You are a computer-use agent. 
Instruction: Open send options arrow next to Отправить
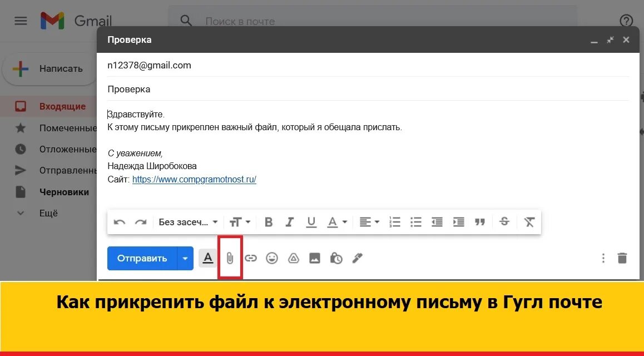coord(185,258)
